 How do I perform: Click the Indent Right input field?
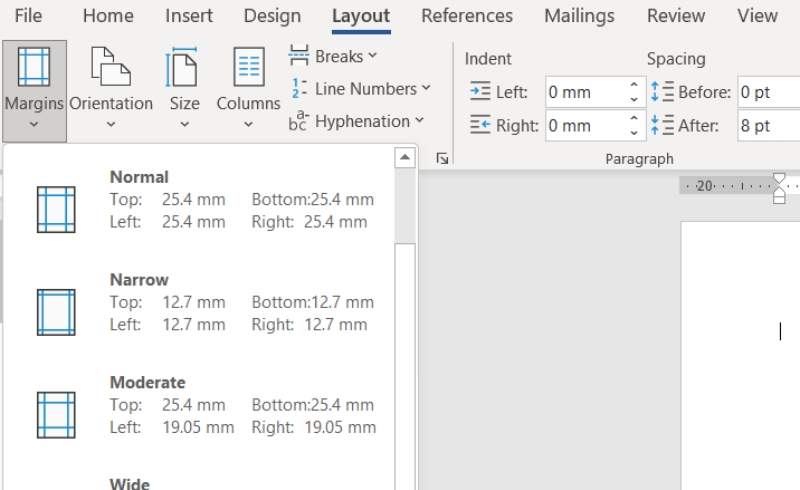pos(586,126)
